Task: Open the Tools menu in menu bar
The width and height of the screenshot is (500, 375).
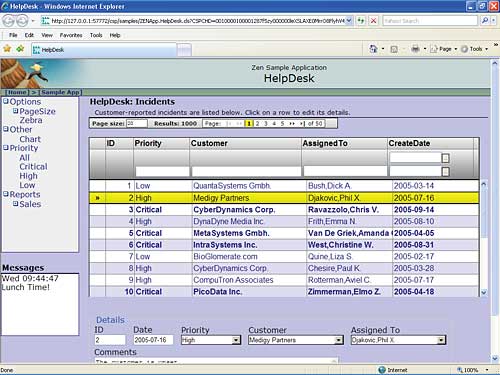Action: point(96,35)
